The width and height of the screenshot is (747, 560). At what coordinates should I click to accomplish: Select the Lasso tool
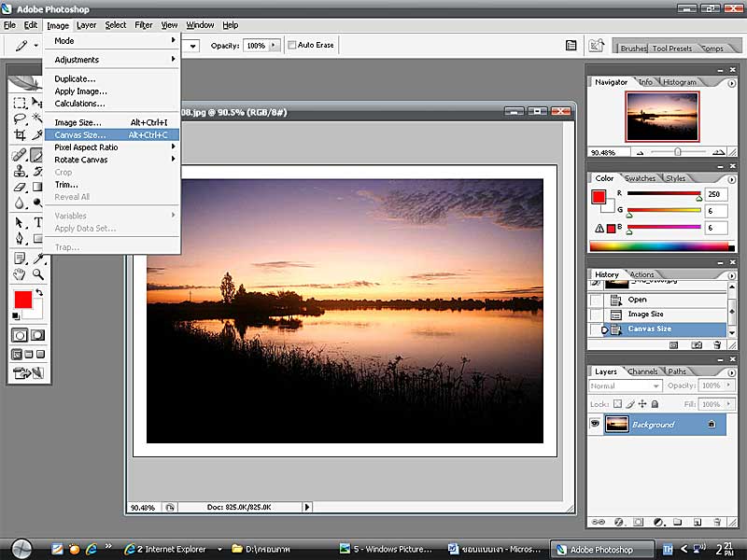click(x=20, y=119)
